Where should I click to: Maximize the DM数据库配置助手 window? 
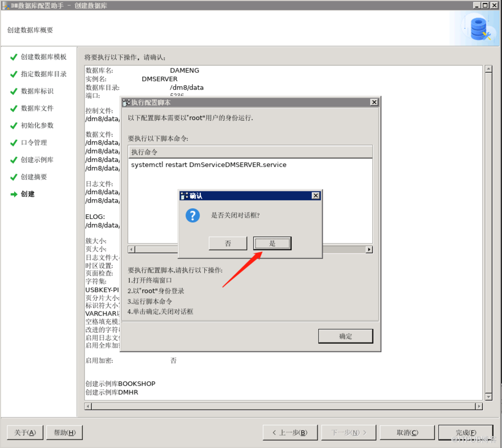click(x=485, y=5)
